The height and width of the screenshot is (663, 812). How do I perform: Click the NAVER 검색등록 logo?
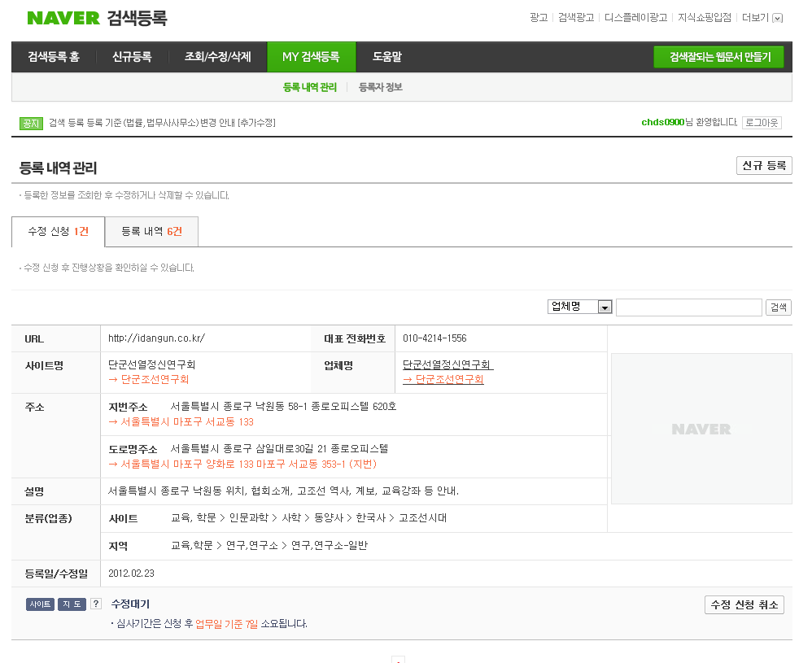[97, 18]
